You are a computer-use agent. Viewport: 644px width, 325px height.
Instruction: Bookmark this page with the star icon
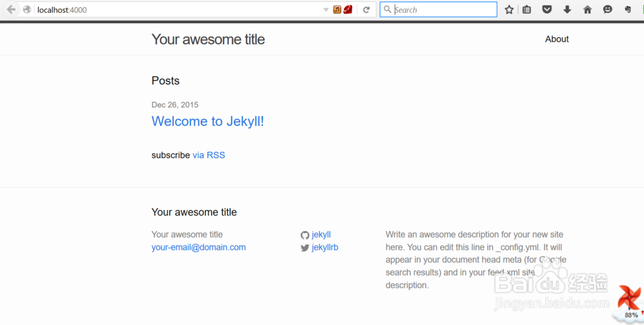(509, 10)
